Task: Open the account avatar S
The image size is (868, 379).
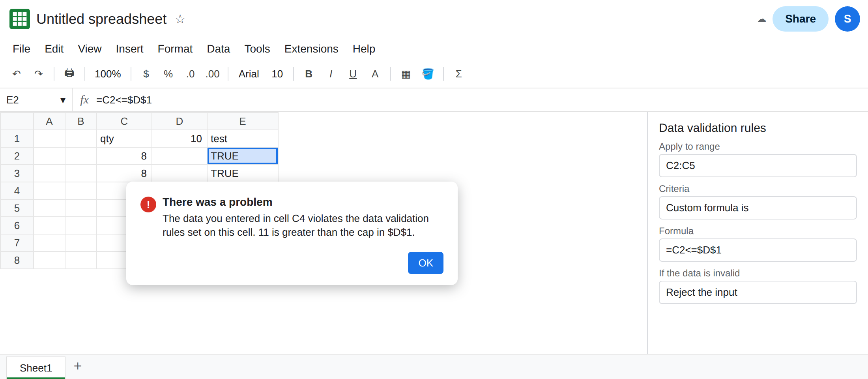Action: pyautogui.click(x=847, y=19)
